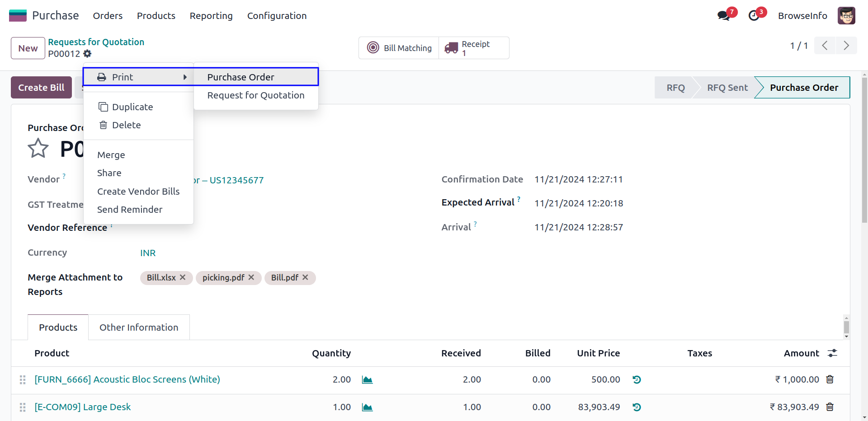Switch to Other Information tab

(x=139, y=327)
